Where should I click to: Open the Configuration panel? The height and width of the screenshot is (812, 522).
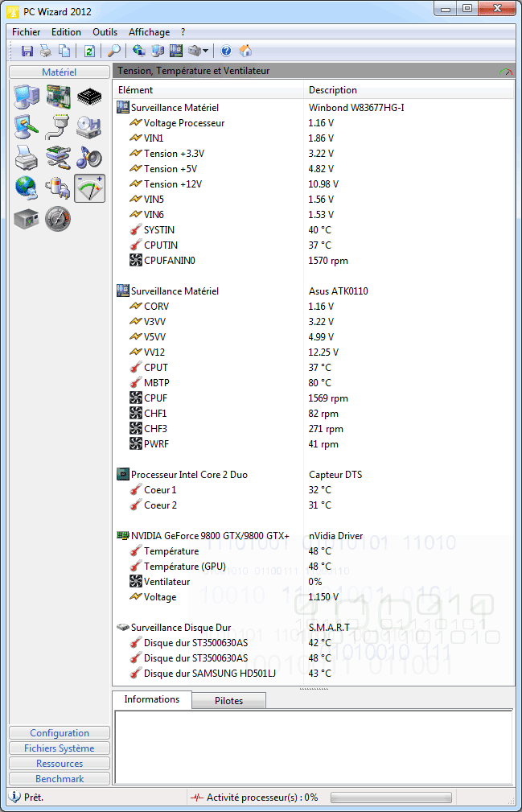(60, 733)
